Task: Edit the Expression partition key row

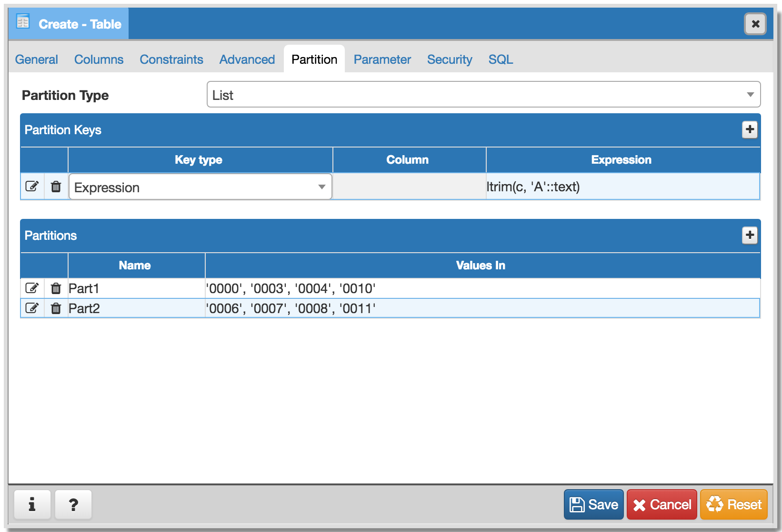Action: point(32,187)
